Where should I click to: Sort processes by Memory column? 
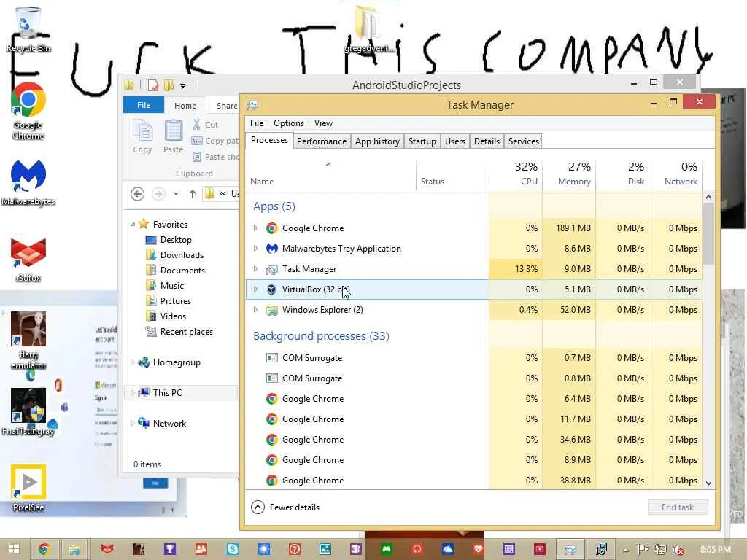point(569,174)
